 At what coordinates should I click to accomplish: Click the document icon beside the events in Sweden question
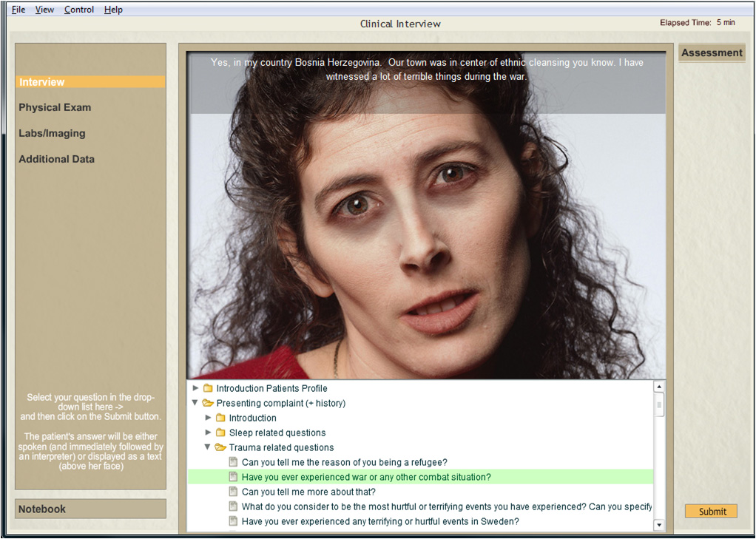233,521
